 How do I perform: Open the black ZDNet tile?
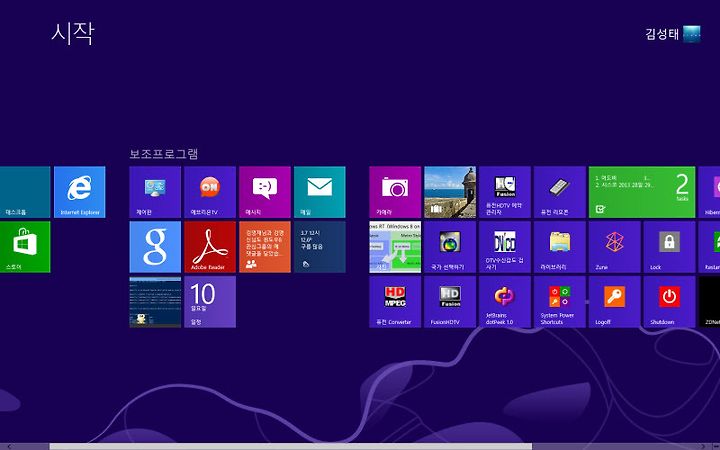[709, 302]
